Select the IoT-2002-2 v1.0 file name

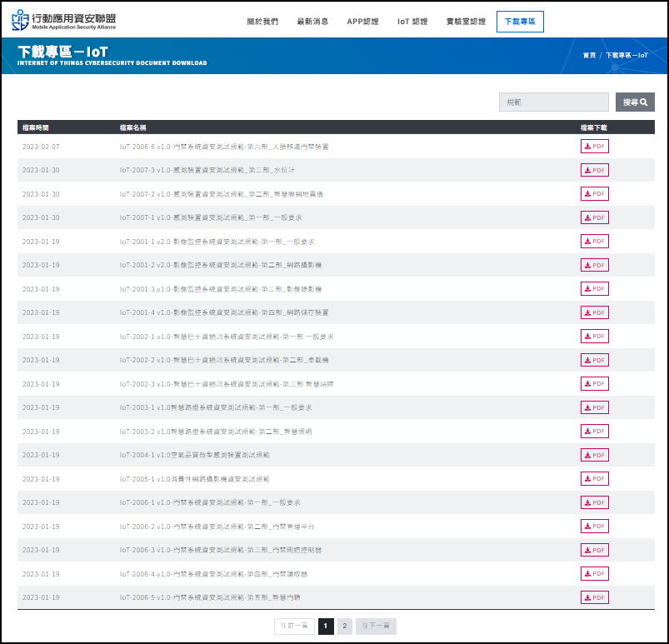click(224, 360)
